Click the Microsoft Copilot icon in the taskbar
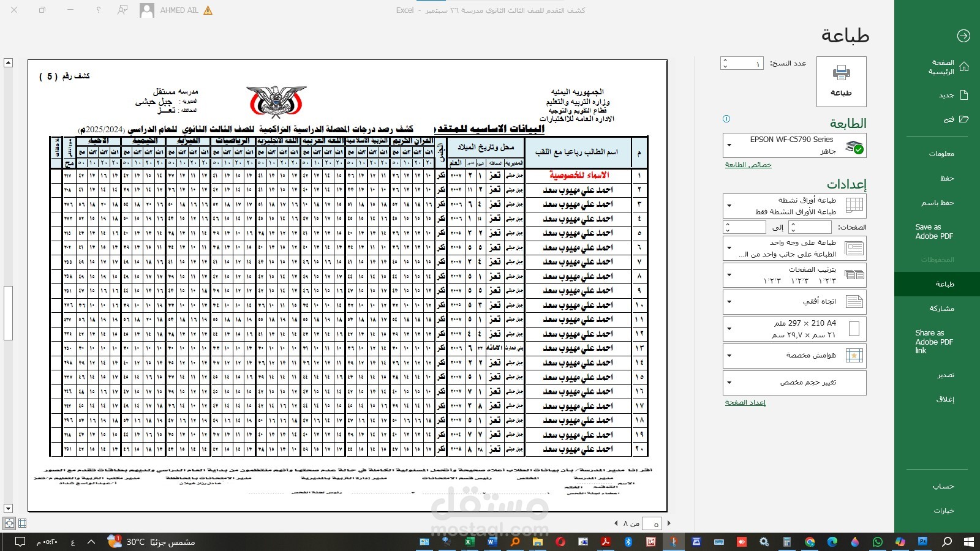This screenshot has width=980, height=551. pyautogui.click(x=900, y=542)
